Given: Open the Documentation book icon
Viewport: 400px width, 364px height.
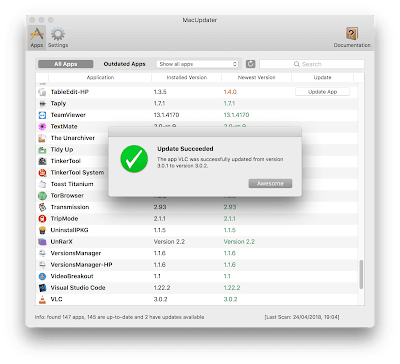Looking at the screenshot, I should pos(352,37).
